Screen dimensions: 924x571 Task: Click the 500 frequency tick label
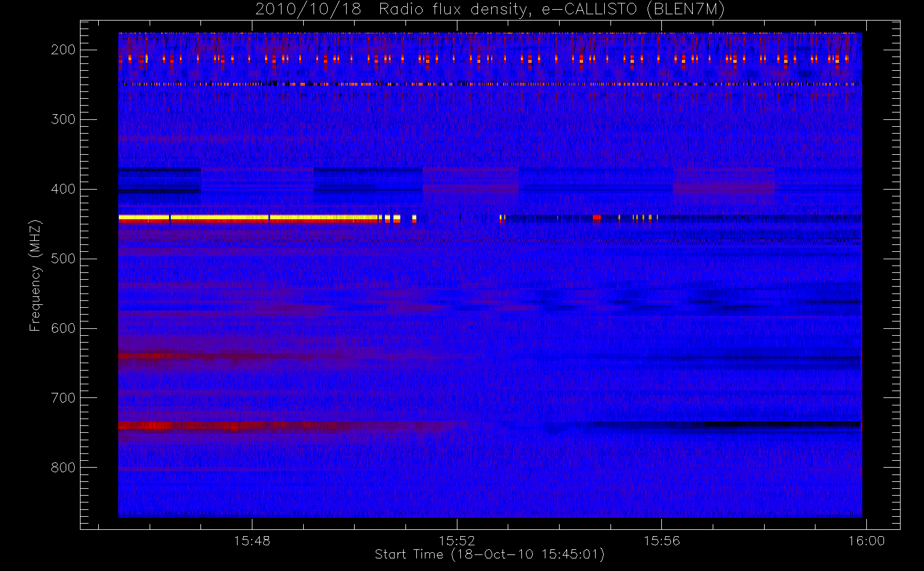coord(63,259)
